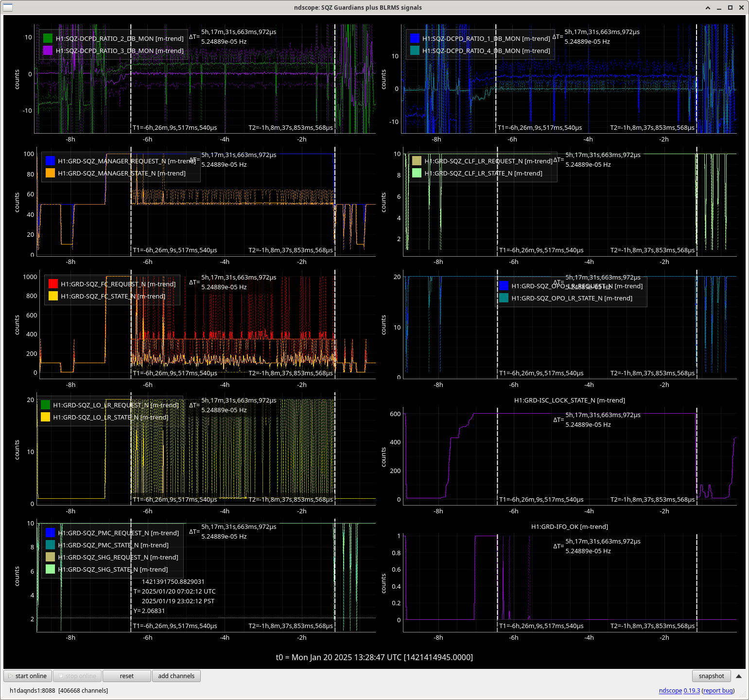This screenshot has width=749, height=700.
Task: Click T2 cursor label in LO_LR_REQUEST plot
Action: coord(291,499)
